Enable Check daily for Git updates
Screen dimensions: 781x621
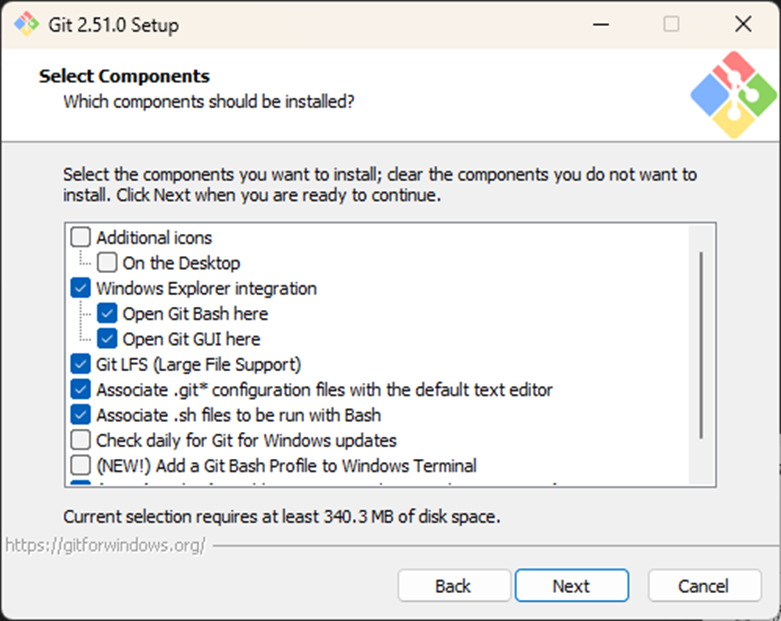click(x=81, y=440)
